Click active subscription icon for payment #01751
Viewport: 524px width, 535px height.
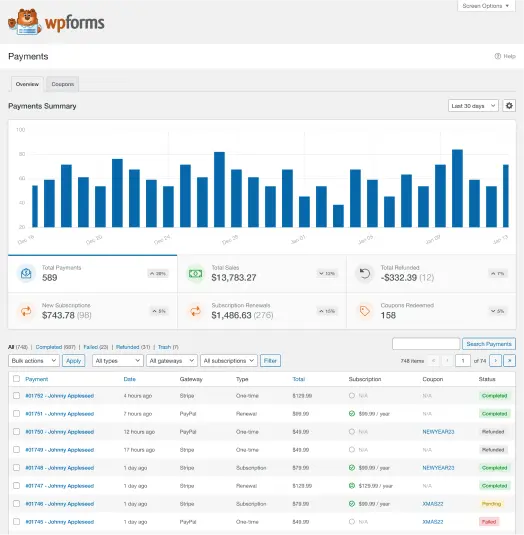pos(352,414)
